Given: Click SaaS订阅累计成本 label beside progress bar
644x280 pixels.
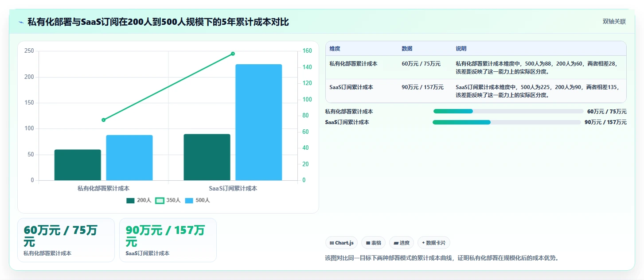Looking at the screenshot, I should click(347, 122).
